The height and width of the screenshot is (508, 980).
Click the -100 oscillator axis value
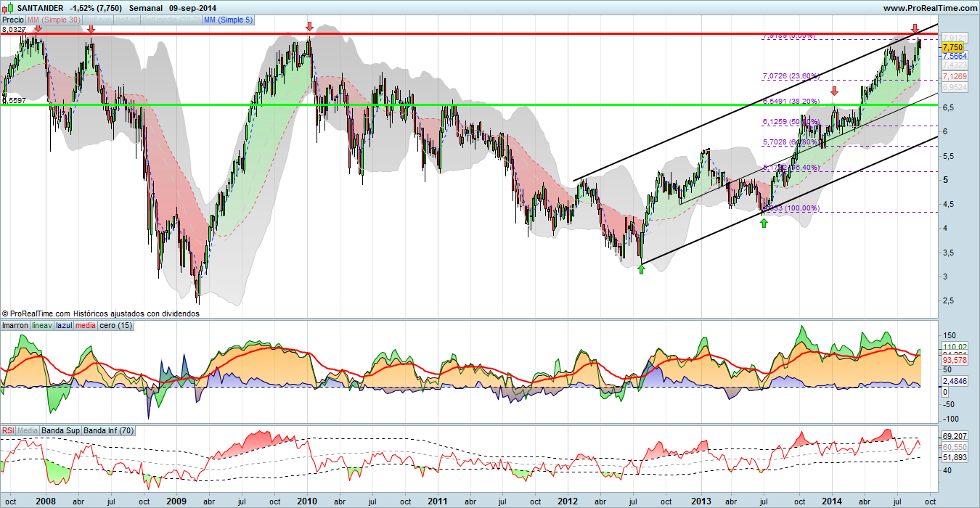(x=950, y=419)
